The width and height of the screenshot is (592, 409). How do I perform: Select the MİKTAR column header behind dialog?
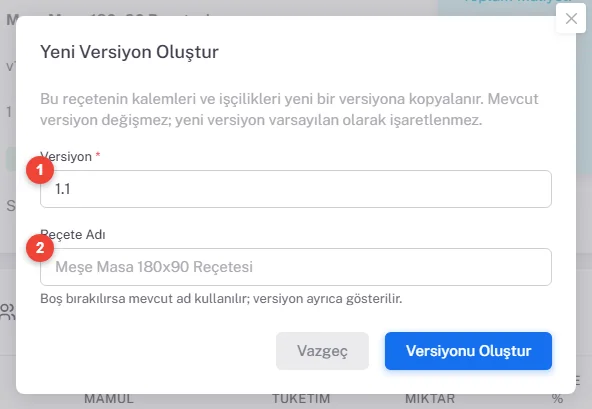point(430,398)
